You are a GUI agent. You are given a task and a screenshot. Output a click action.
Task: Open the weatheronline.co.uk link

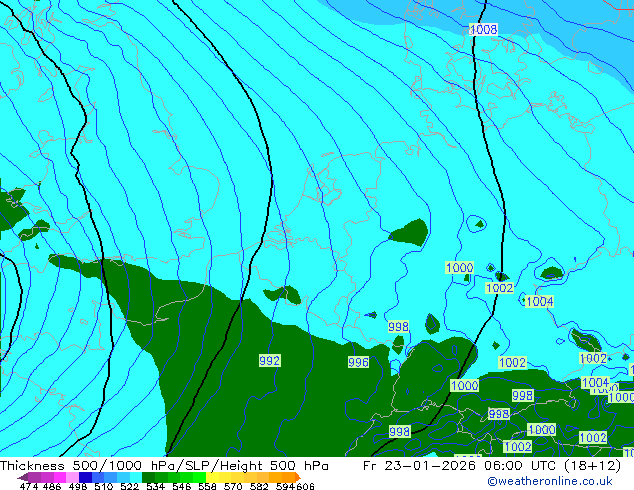(x=550, y=481)
